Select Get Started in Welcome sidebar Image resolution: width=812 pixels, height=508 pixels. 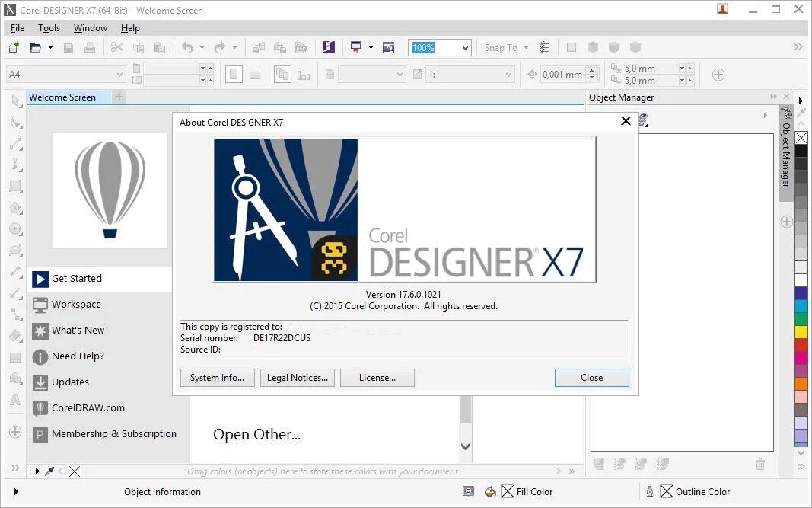pos(99,278)
